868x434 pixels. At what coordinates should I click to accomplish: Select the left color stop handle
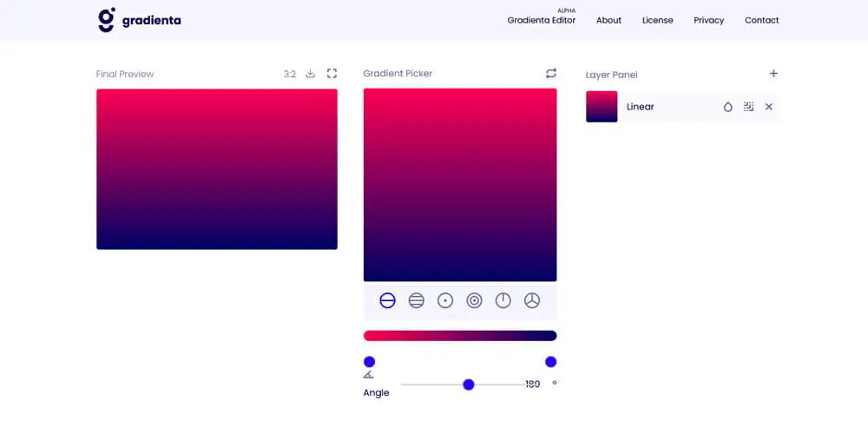tap(369, 362)
